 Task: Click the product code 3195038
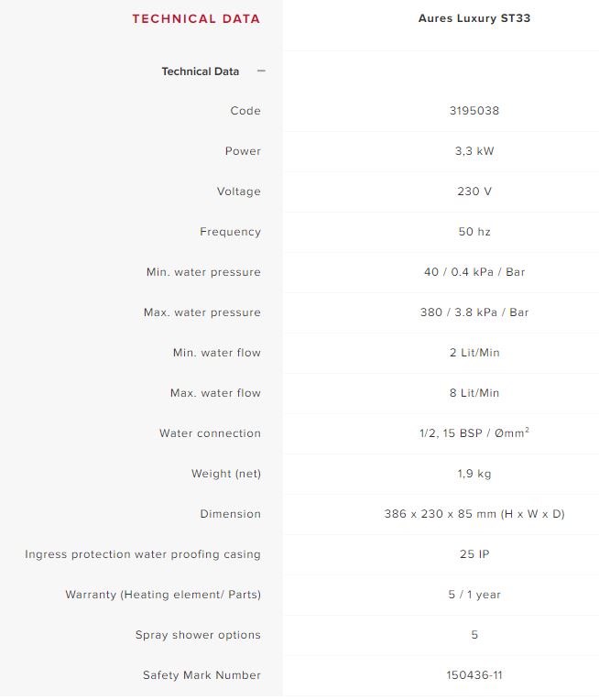point(474,111)
